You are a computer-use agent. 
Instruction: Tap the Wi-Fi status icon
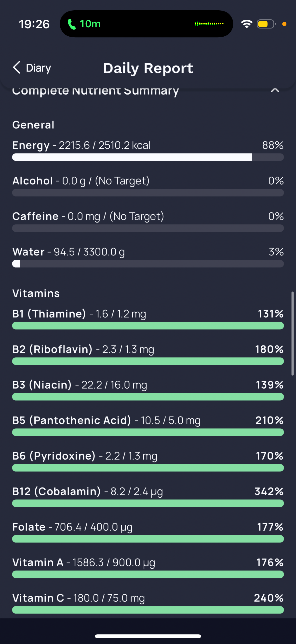(246, 24)
